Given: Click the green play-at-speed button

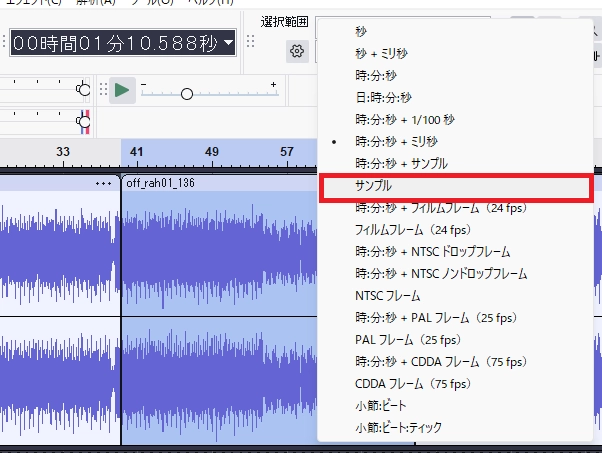Looking at the screenshot, I should pos(122,91).
